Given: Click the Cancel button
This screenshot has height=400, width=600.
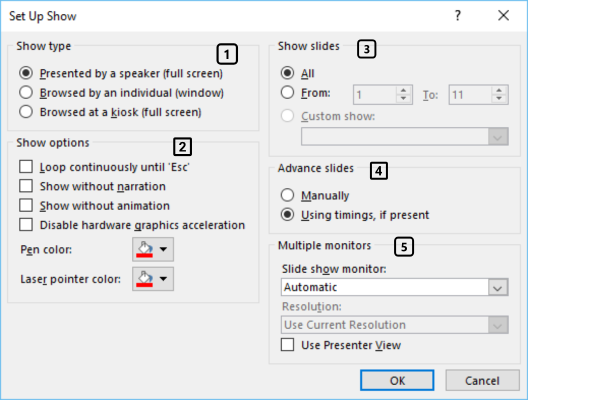Looking at the screenshot, I should click(482, 380).
